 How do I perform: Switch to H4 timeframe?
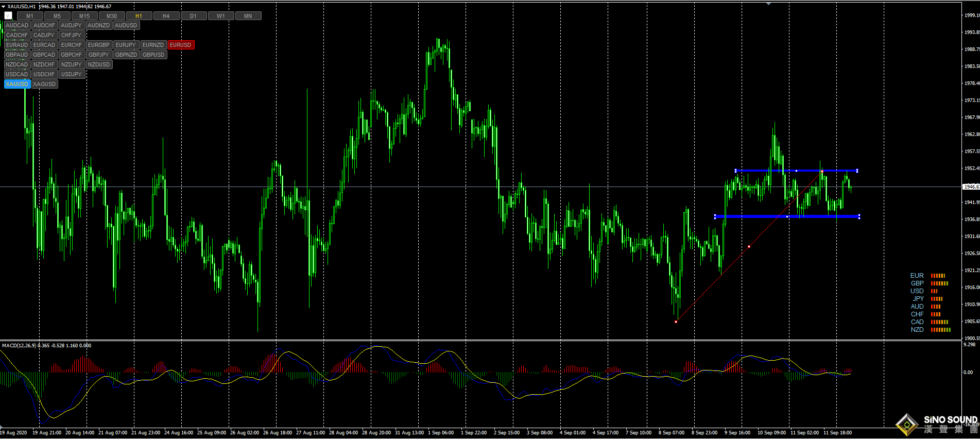[166, 16]
